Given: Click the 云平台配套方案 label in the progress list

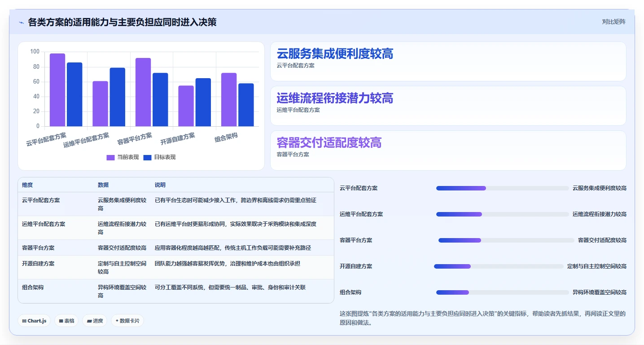Looking at the screenshot, I should point(359,188).
